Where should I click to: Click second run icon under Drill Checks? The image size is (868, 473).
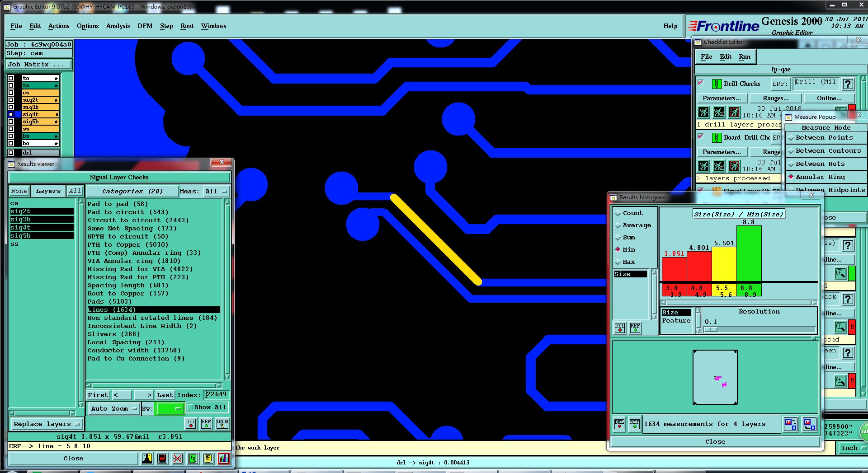point(719,112)
